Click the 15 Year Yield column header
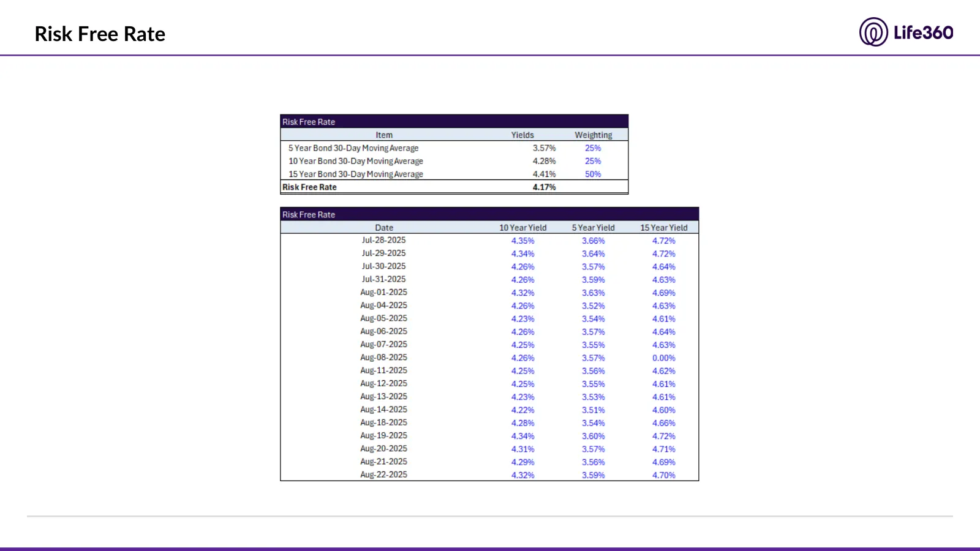980x551 pixels. (664, 228)
